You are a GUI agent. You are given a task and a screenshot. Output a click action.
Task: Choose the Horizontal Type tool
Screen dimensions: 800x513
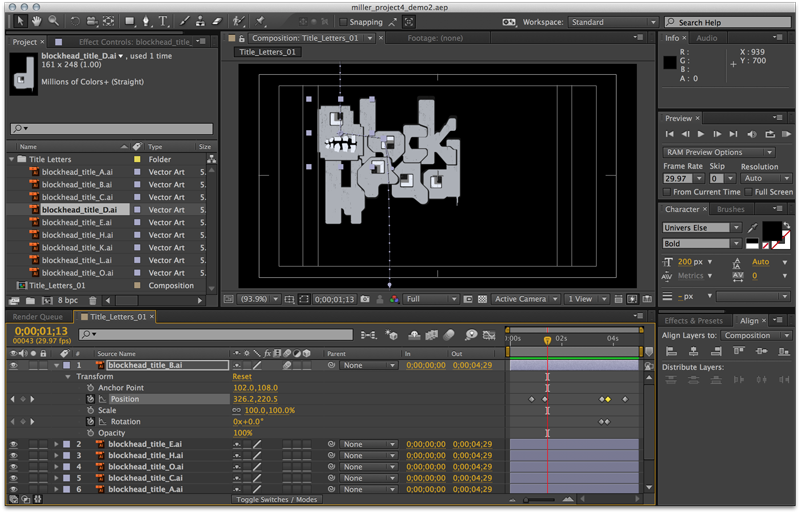163,21
